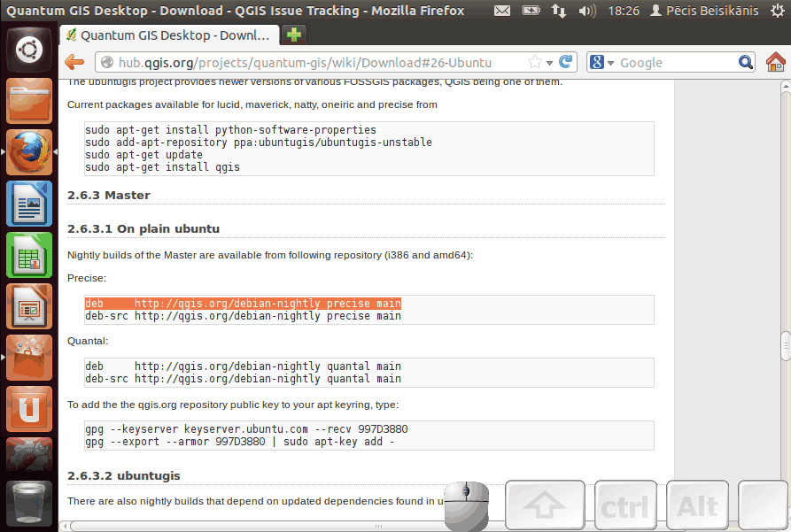Launch LibreOffice Writer from the dock
Image resolution: width=791 pixels, height=532 pixels.
pos(29,204)
